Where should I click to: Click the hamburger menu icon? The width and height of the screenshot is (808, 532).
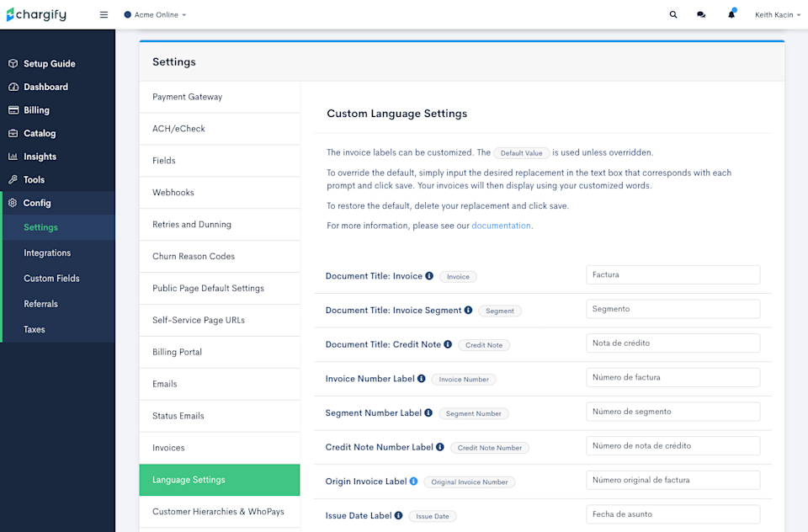[104, 15]
